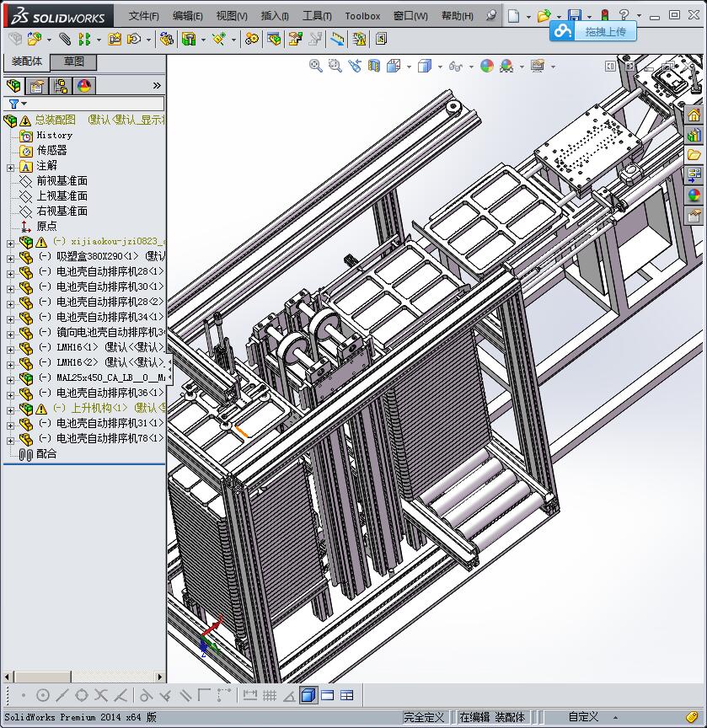Image resolution: width=707 pixels, height=728 pixels.
Task: Open the Appearances task pane icon
Action: coord(694,195)
